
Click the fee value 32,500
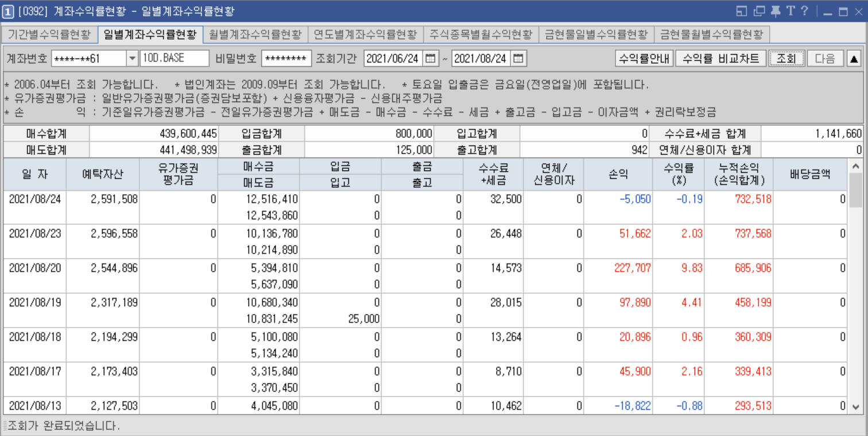[506, 199]
